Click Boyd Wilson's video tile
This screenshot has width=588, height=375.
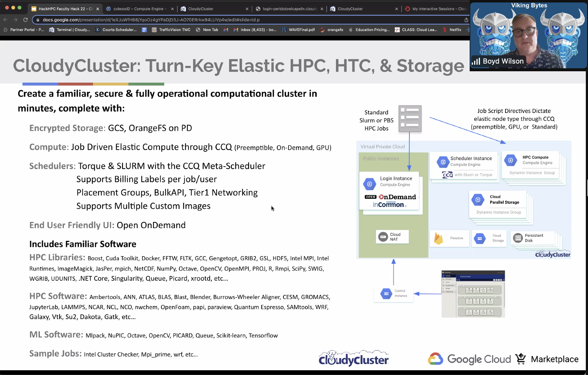pos(528,35)
